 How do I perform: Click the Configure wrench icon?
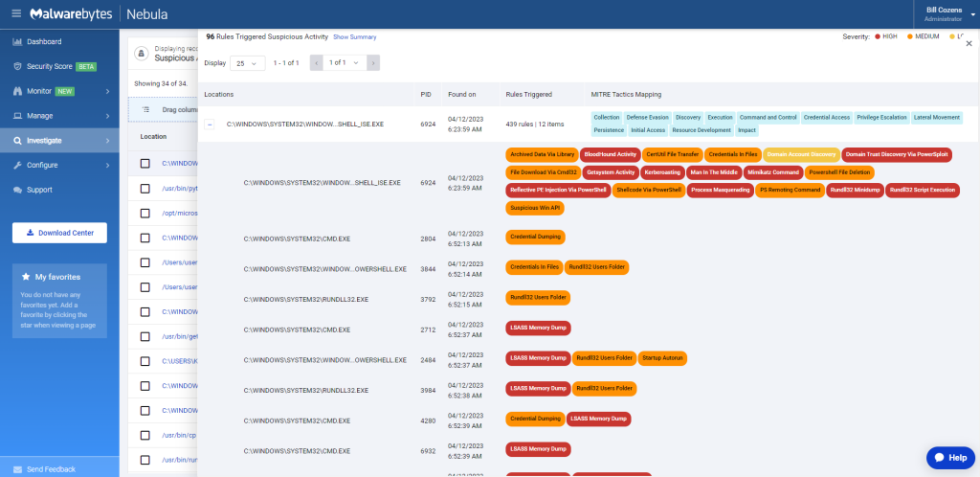(x=17, y=165)
